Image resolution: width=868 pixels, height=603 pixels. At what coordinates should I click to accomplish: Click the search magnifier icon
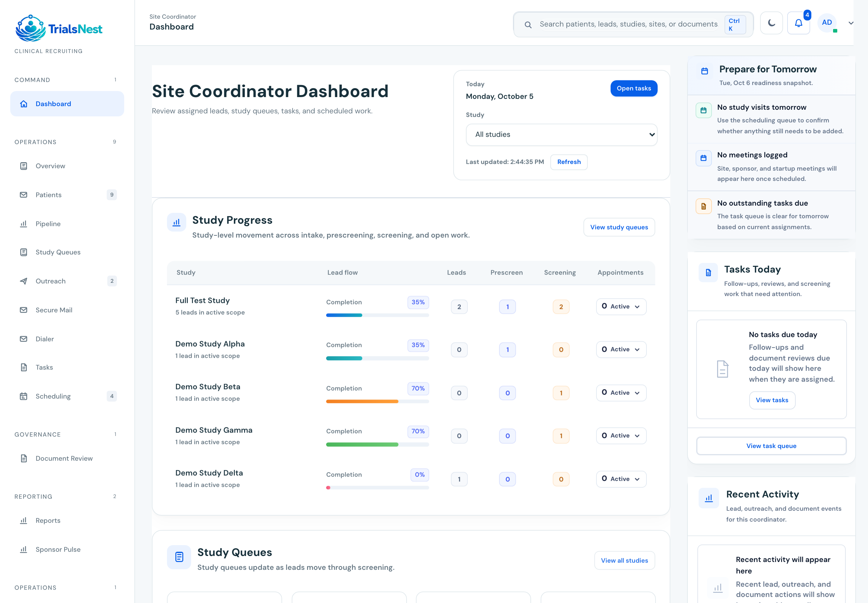[528, 24]
